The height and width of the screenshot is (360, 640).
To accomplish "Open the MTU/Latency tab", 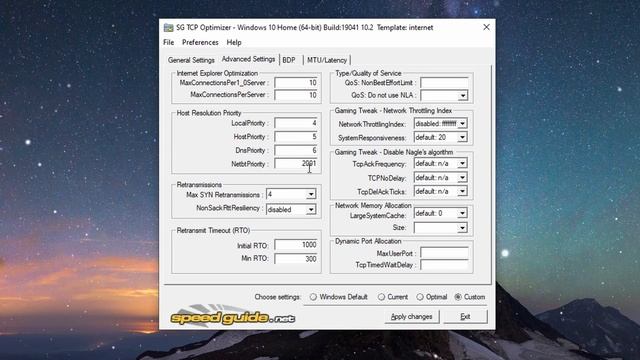I will point(327,60).
